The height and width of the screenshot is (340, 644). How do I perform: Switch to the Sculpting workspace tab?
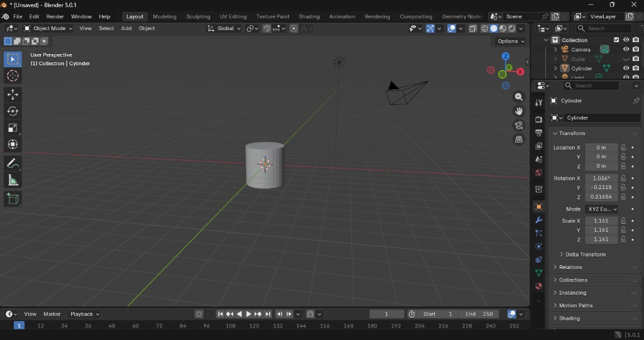(x=197, y=16)
